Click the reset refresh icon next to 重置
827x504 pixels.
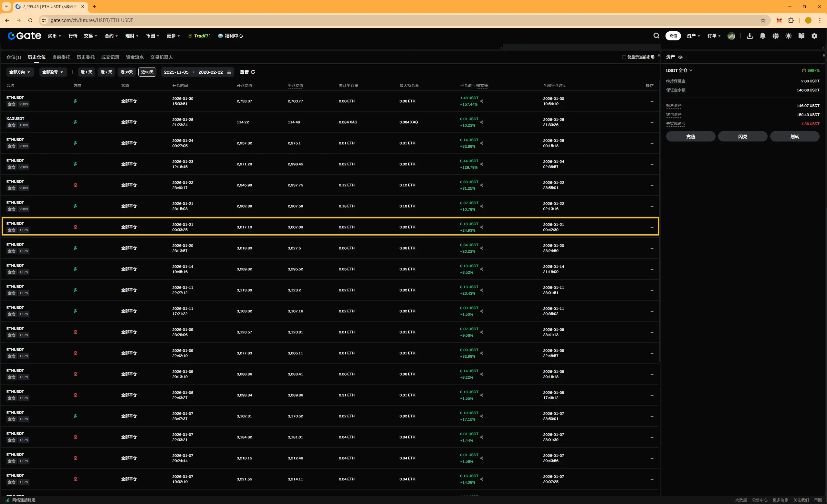(x=253, y=72)
